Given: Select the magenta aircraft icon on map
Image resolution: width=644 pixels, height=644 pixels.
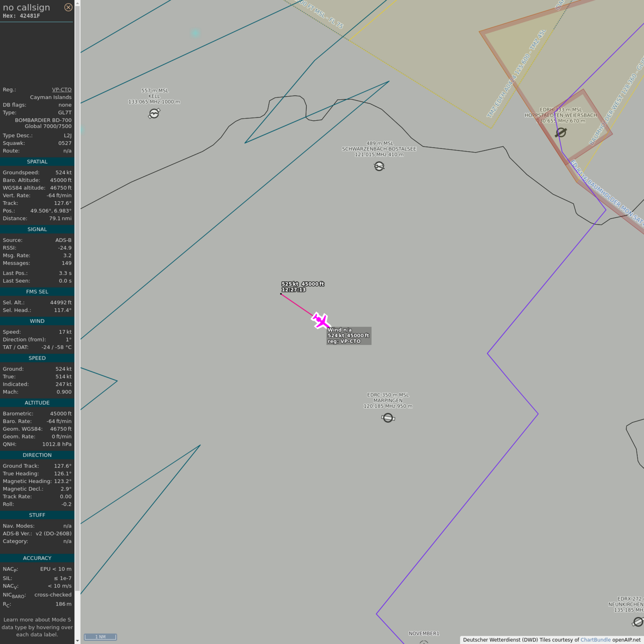Looking at the screenshot, I should click(x=321, y=321).
